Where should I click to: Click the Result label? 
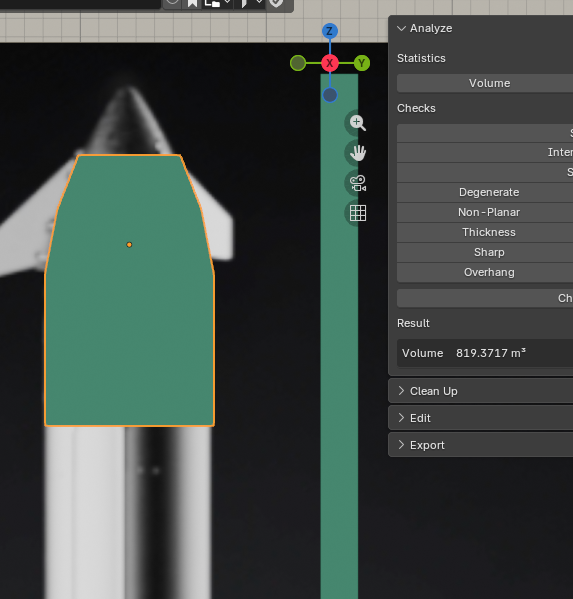pos(413,324)
